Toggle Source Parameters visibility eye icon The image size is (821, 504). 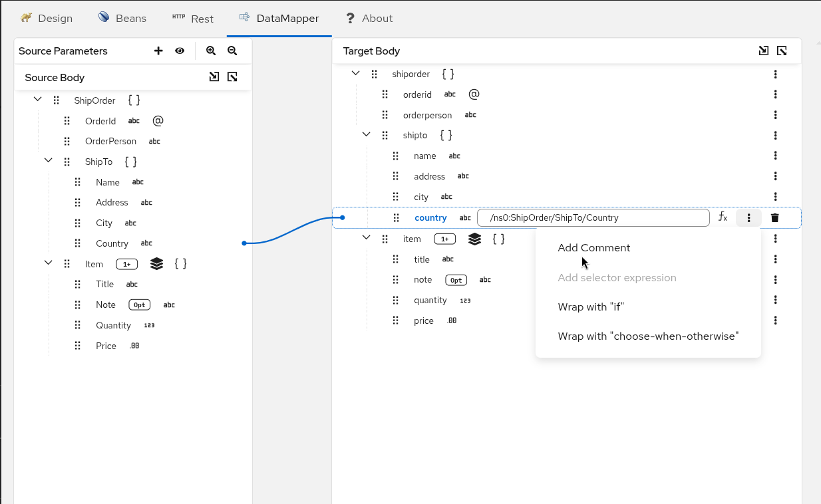[180, 51]
